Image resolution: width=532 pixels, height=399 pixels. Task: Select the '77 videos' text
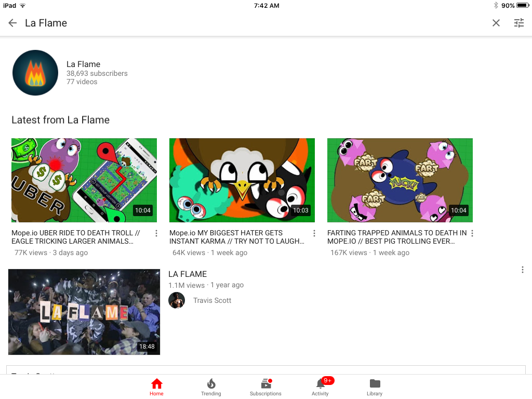point(82,82)
